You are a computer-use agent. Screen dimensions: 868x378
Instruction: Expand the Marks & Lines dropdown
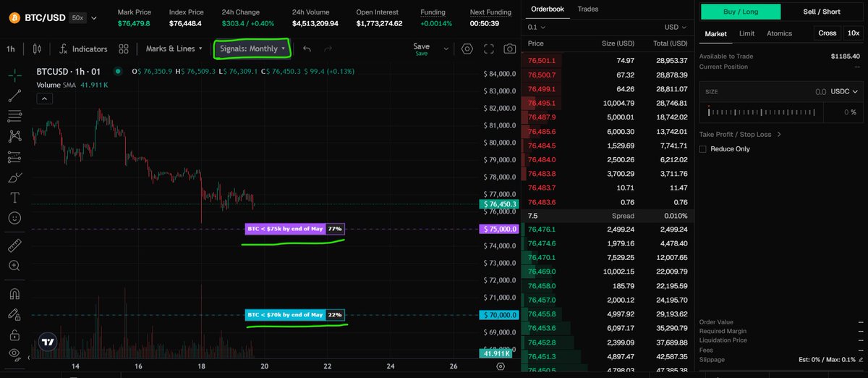tap(174, 49)
